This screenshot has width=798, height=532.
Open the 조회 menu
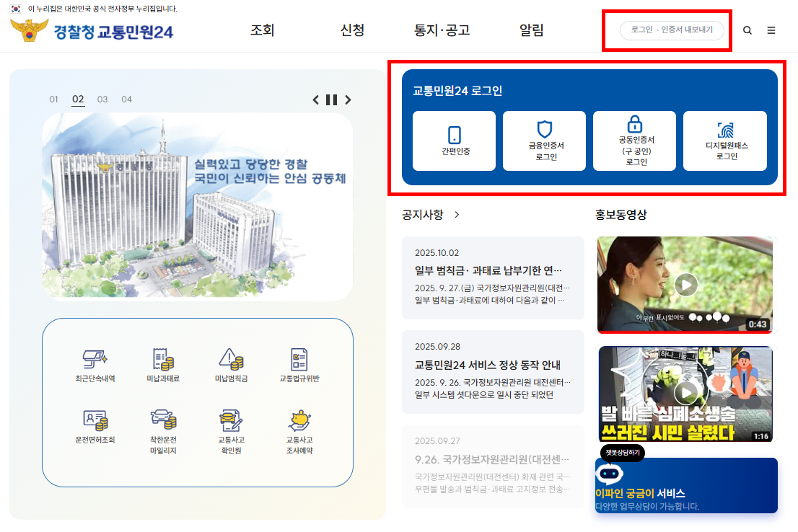(x=263, y=30)
